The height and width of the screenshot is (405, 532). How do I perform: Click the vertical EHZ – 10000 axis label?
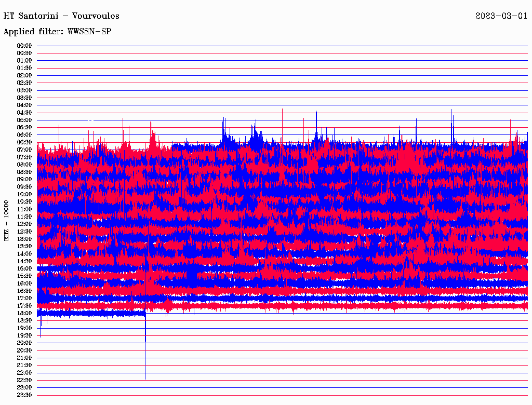coord(7,220)
